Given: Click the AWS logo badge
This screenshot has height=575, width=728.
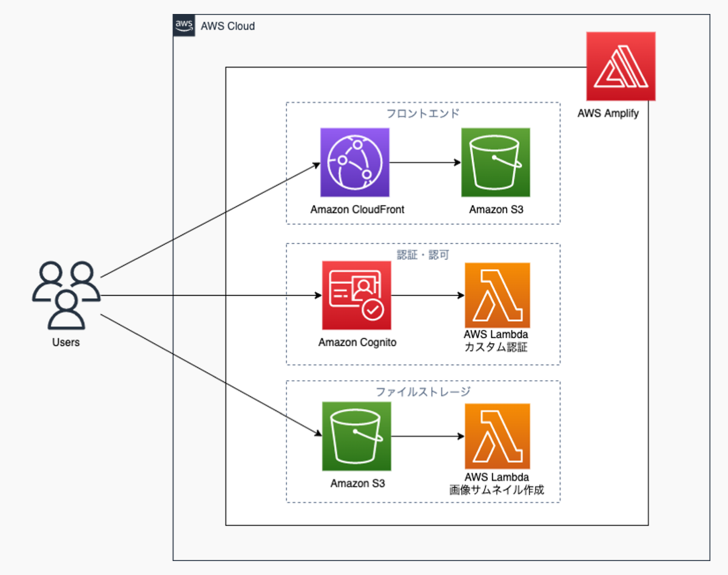Looking at the screenshot, I should coord(184,26).
